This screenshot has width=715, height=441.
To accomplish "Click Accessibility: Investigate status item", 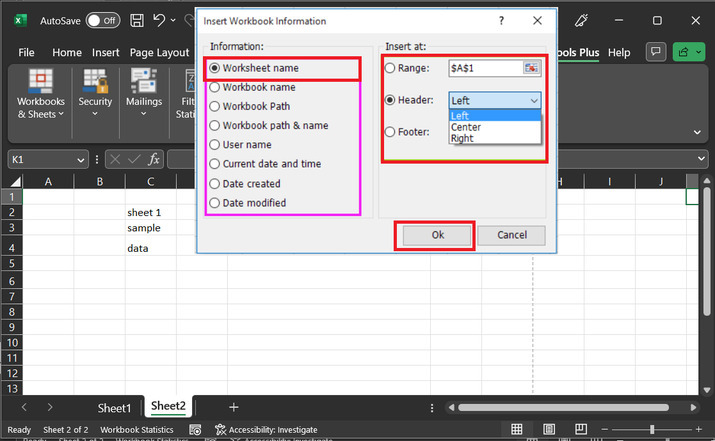I will (x=266, y=430).
